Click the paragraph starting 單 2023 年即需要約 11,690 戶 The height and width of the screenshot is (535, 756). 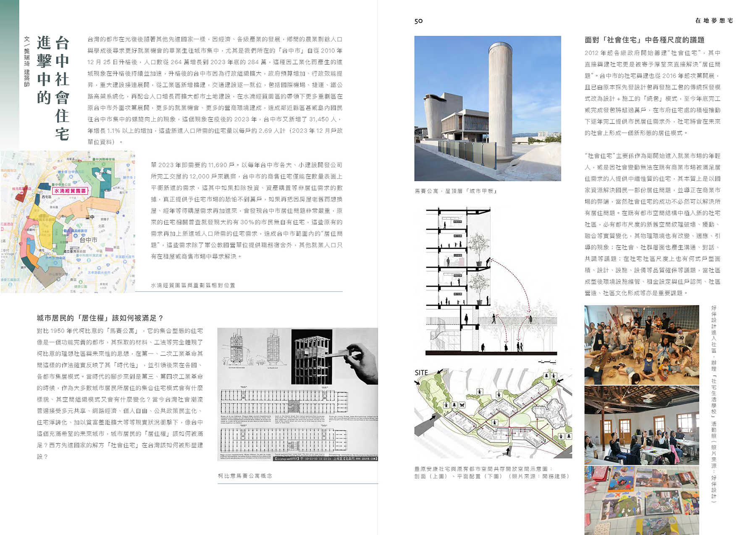coord(247,211)
